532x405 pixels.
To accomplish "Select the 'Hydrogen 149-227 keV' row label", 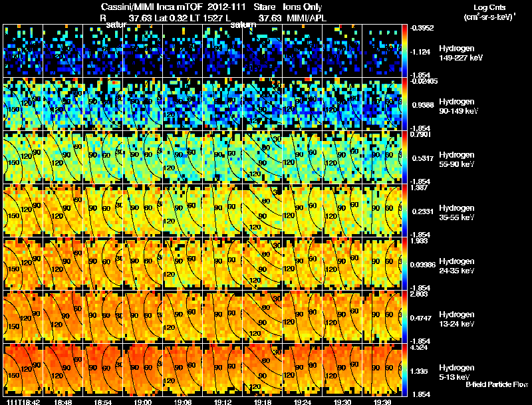I will coord(460,53).
